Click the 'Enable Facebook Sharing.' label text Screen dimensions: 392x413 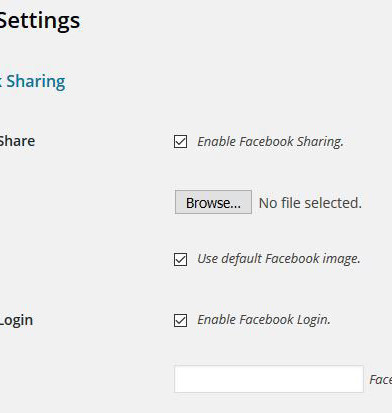[x=270, y=142]
